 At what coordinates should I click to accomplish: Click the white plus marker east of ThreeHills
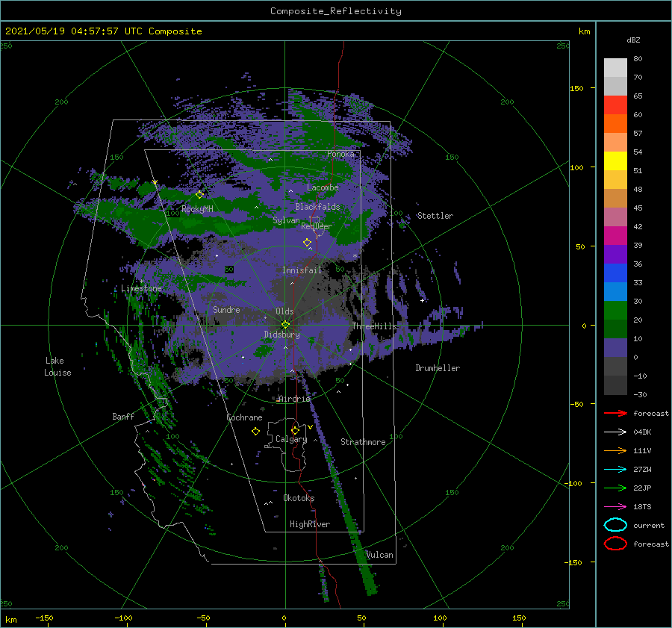click(422, 300)
